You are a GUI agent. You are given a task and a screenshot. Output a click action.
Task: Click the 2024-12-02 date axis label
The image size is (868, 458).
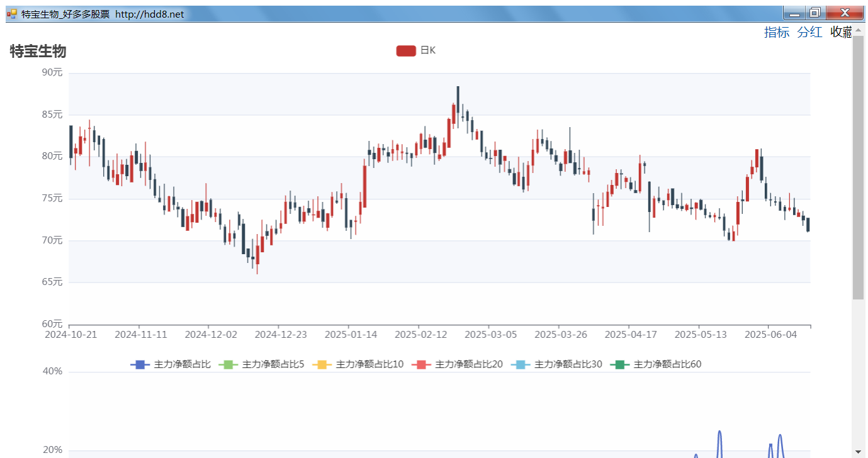(x=211, y=334)
